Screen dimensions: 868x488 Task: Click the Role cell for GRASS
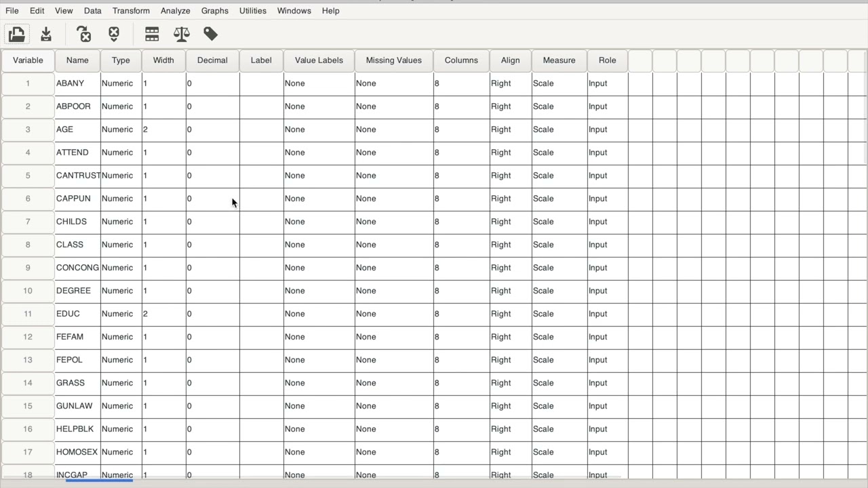pyautogui.click(x=608, y=383)
